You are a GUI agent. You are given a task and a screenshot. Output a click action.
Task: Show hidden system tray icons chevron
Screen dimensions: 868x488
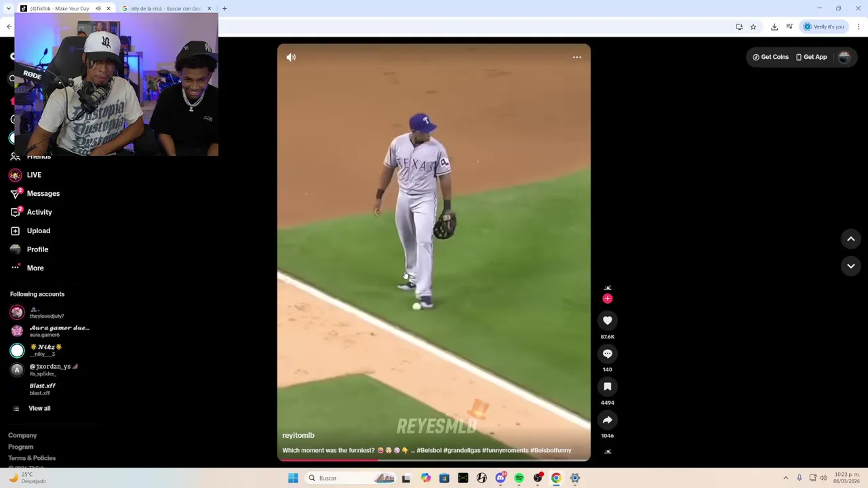pos(786,478)
